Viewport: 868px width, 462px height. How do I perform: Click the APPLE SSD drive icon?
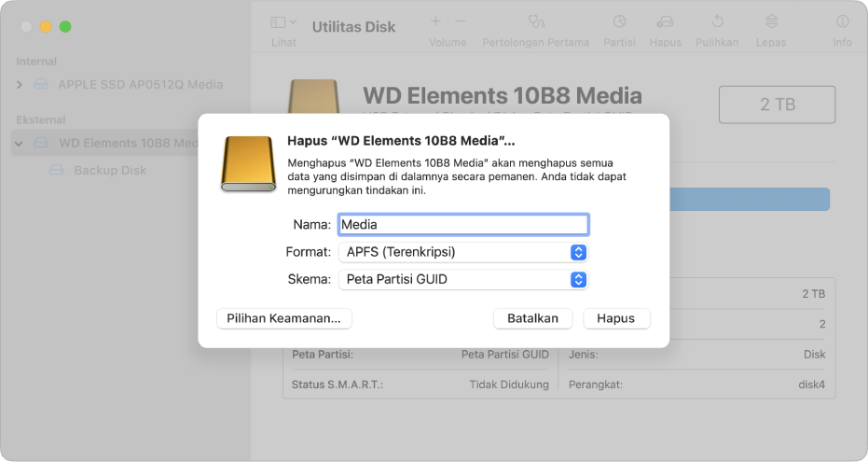coord(40,85)
